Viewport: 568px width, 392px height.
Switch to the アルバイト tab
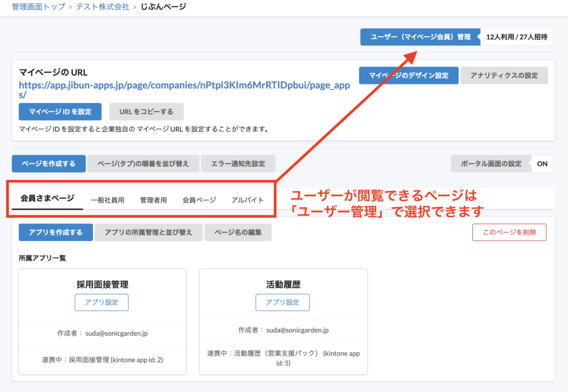pos(247,199)
